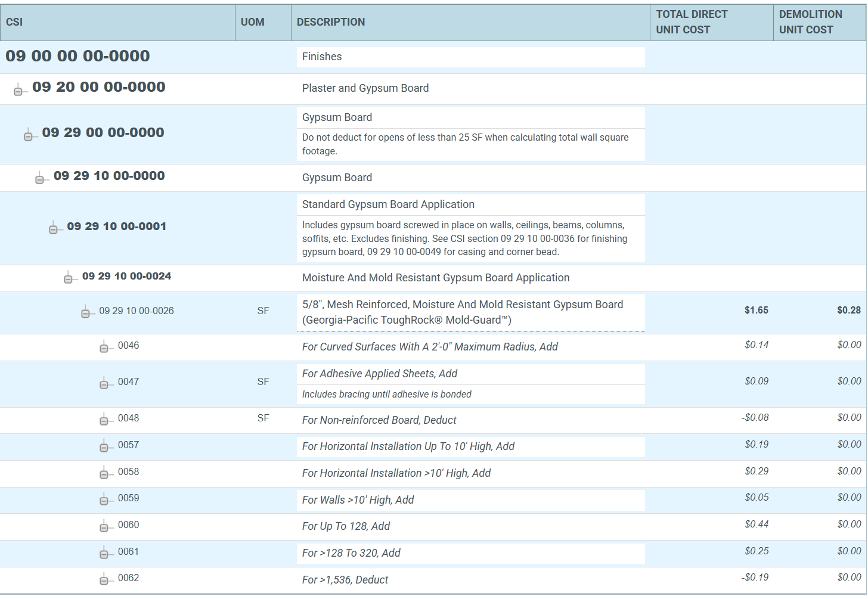868x599 pixels.
Task: Select the 0048 item code
Action: (128, 418)
